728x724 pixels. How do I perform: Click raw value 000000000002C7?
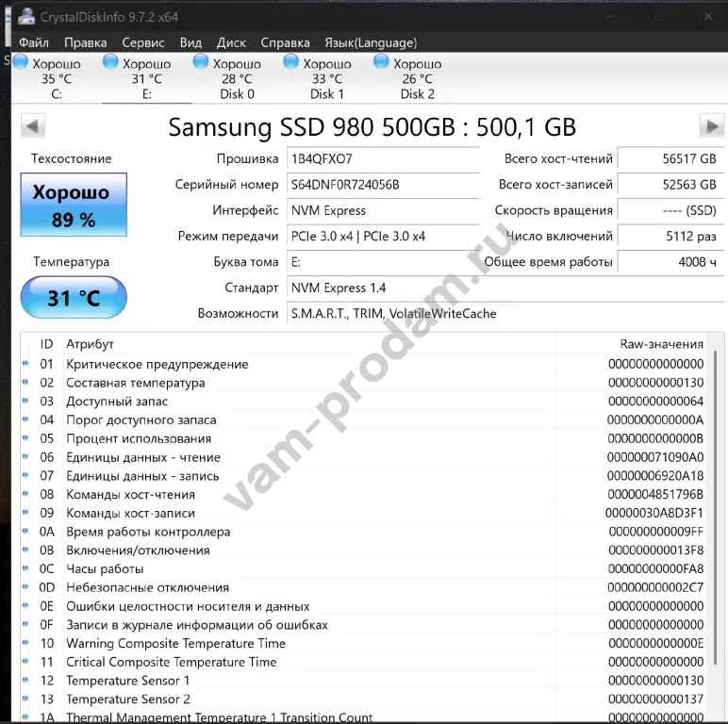pos(655,587)
